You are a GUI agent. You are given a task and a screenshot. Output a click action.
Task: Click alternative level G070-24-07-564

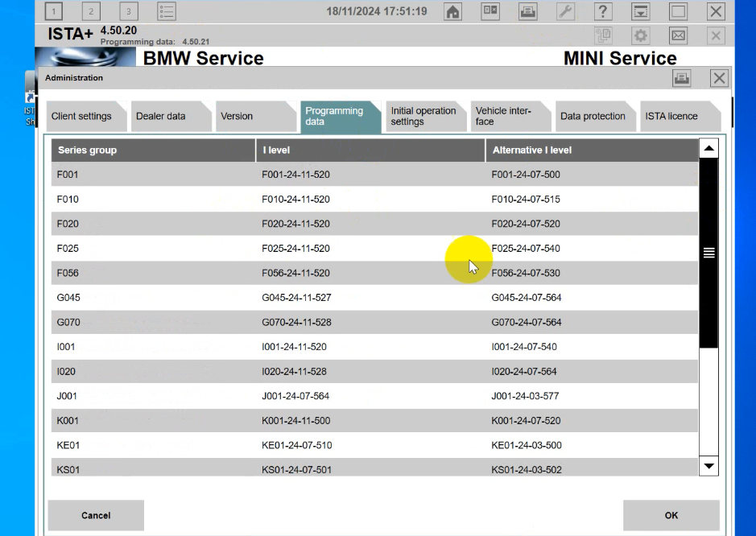click(527, 322)
